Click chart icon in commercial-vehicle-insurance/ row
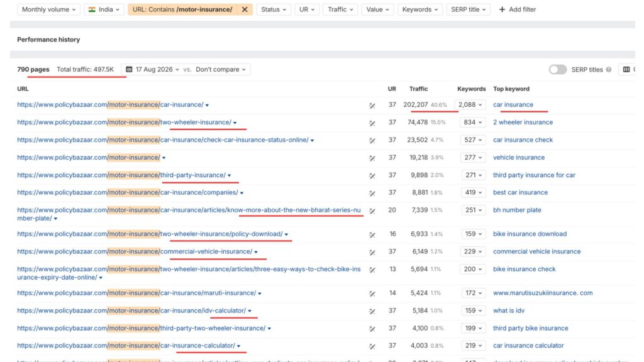 372,253
